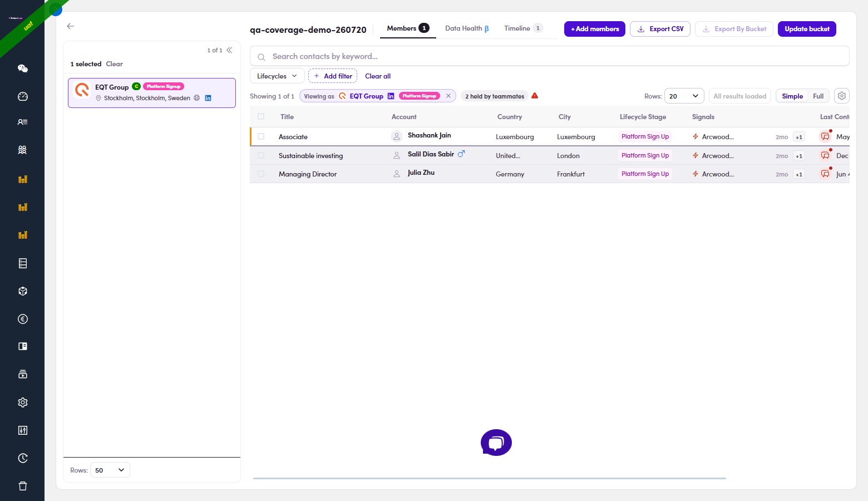The image size is (868, 501).
Task: Open the table Rows 20 dropdown
Action: click(x=684, y=96)
